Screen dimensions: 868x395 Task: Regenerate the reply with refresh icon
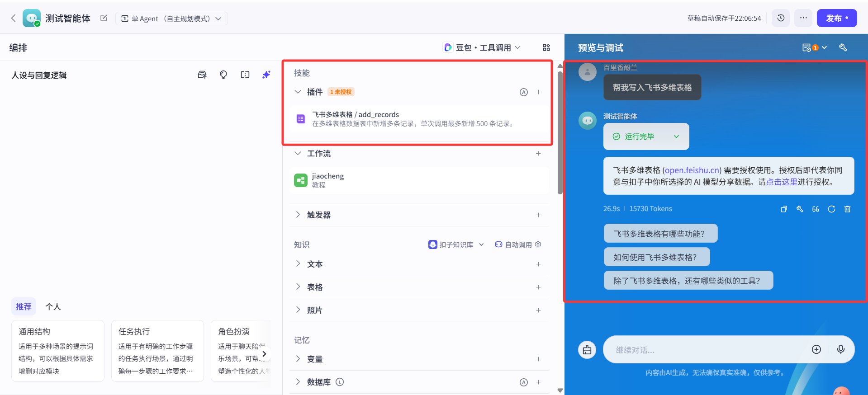[x=831, y=209]
